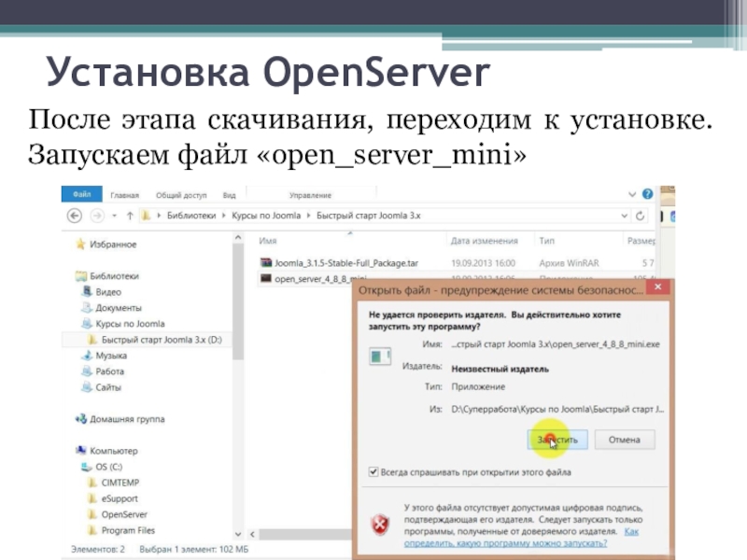Image resolution: width=747 pixels, height=560 pixels.
Task: Open the OpenServer folder in sidebar
Action: tap(124, 515)
